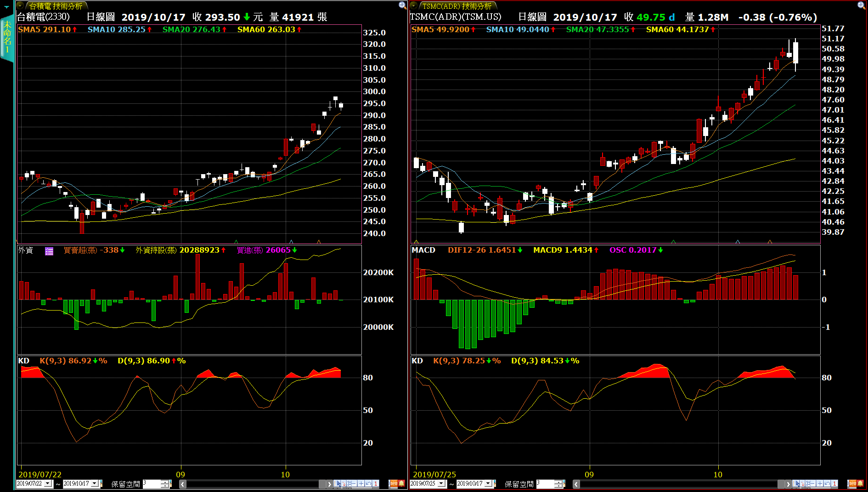Click the magnifier zoom icon on TSMC(ADR) panel
Viewport: 868px width, 492px height.
point(862,5)
